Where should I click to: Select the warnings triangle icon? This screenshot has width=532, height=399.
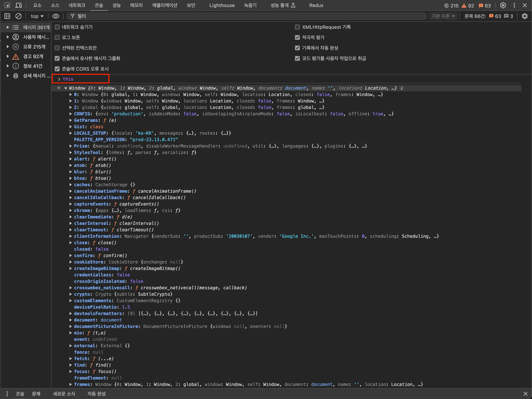(16, 57)
